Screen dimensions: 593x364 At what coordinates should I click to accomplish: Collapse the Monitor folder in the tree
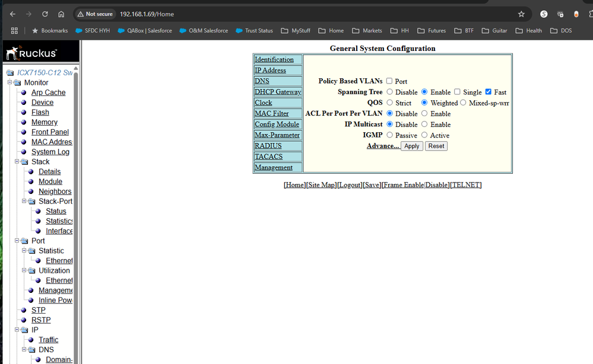8,82
